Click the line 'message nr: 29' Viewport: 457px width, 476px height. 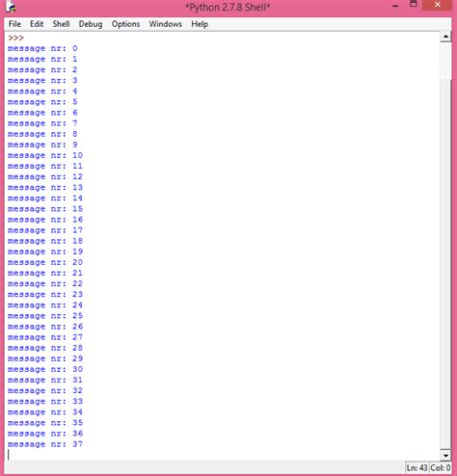coord(45,358)
